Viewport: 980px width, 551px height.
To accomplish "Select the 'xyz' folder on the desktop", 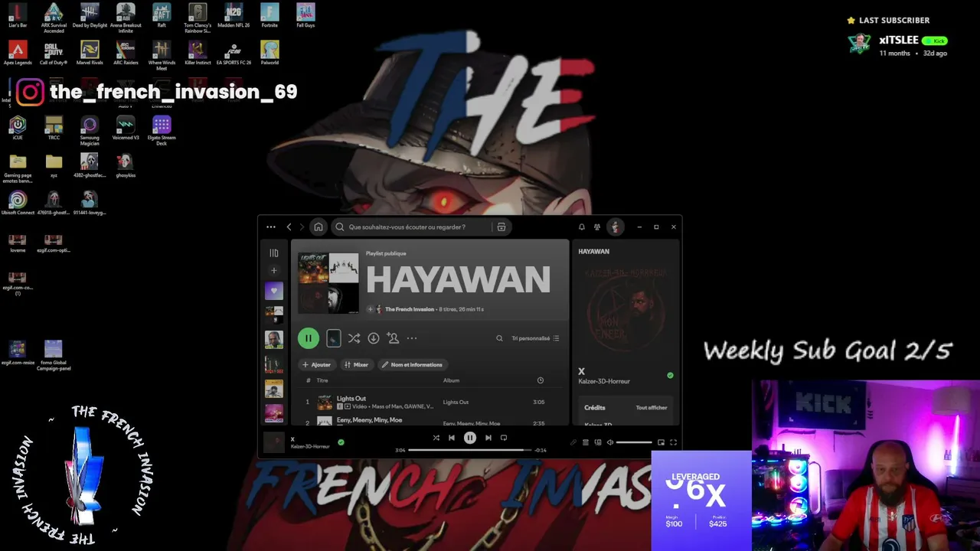I will pos(54,165).
